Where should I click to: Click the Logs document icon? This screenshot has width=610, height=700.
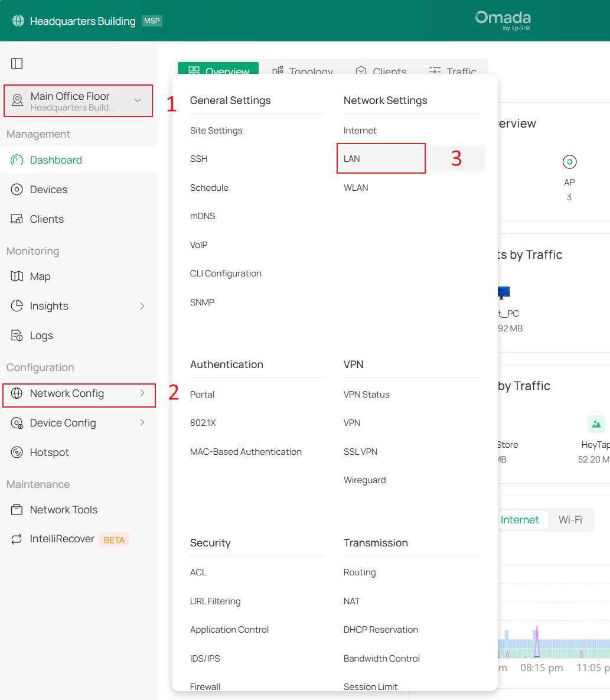click(x=17, y=336)
